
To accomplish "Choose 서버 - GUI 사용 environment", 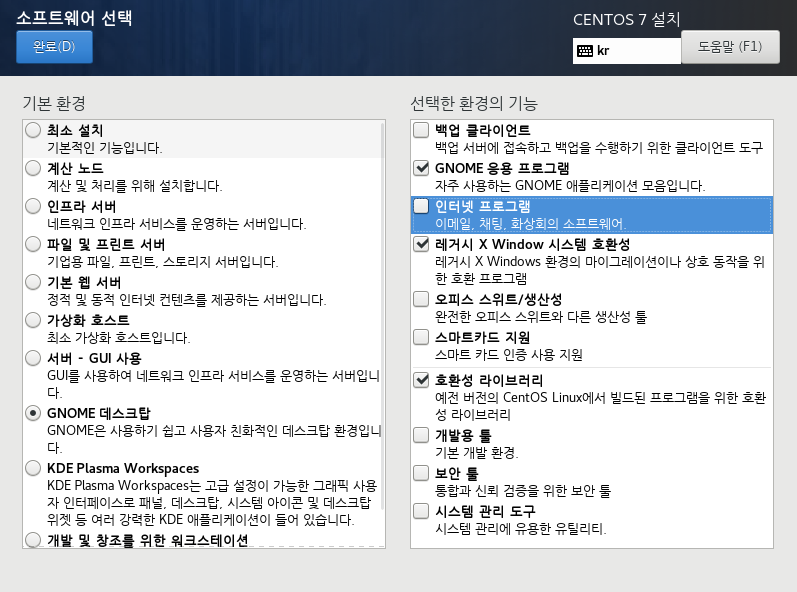I will tap(33, 358).
